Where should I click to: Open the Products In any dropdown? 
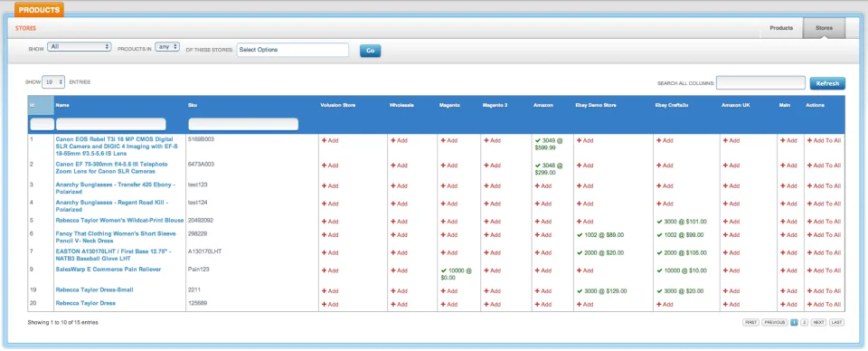[167, 47]
